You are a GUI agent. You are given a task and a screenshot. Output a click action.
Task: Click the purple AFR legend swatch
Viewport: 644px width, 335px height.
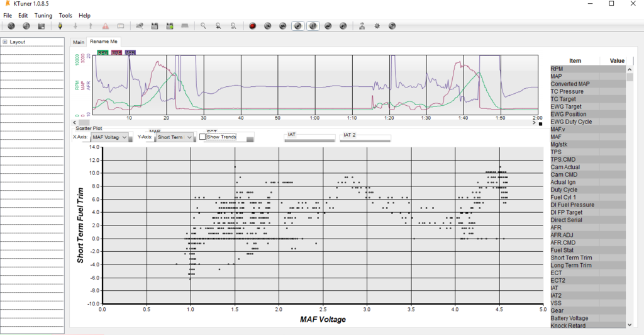point(130,53)
